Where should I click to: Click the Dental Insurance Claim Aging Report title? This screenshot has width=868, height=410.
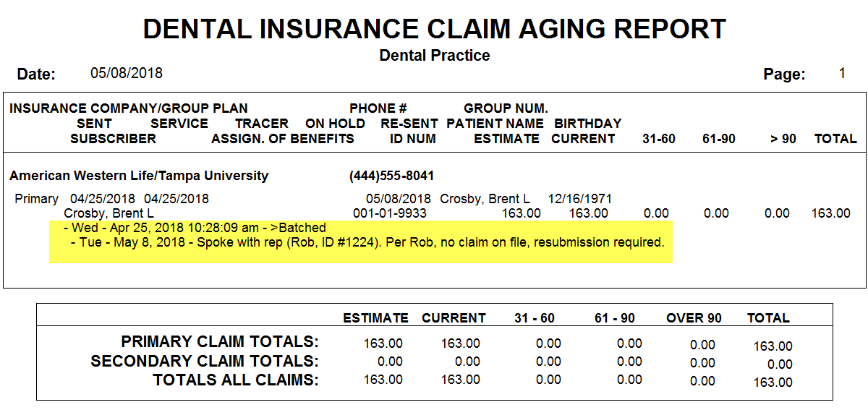coord(434,29)
